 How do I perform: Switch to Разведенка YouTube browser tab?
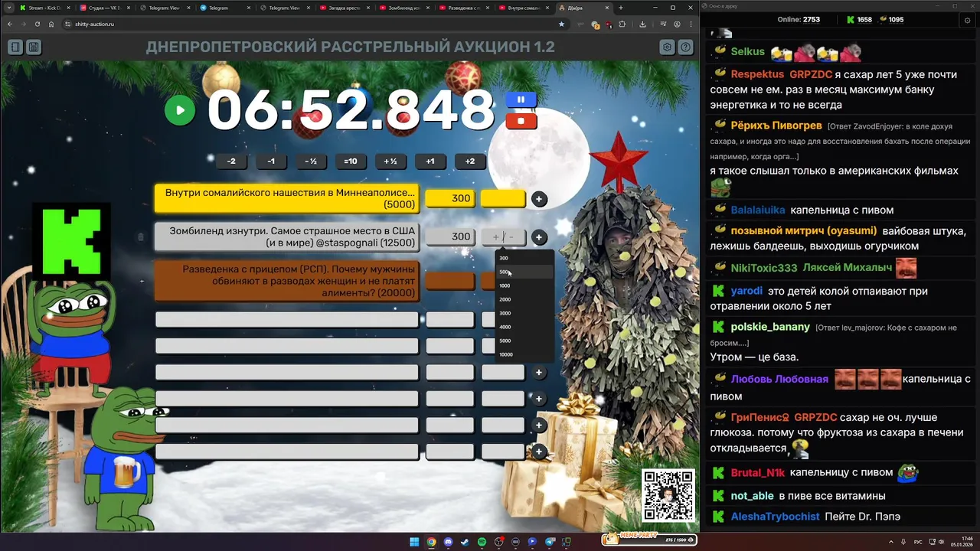pos(462,8)
